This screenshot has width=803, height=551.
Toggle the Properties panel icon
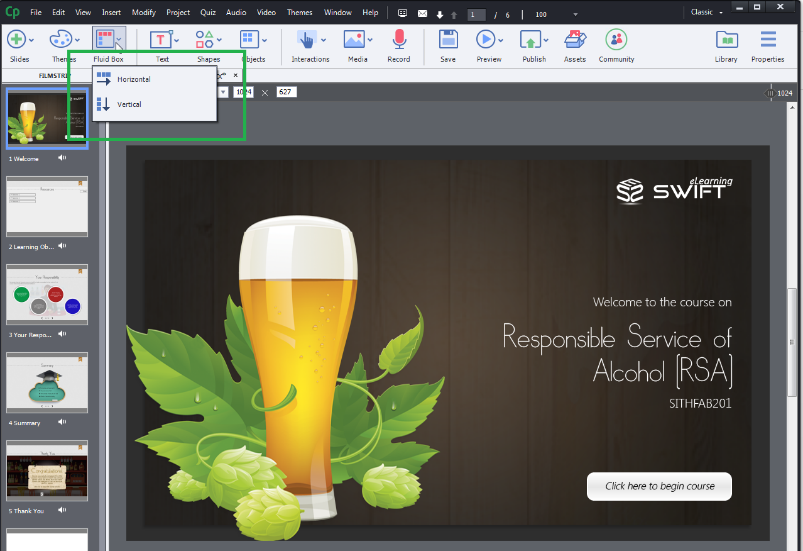(768, 39)
